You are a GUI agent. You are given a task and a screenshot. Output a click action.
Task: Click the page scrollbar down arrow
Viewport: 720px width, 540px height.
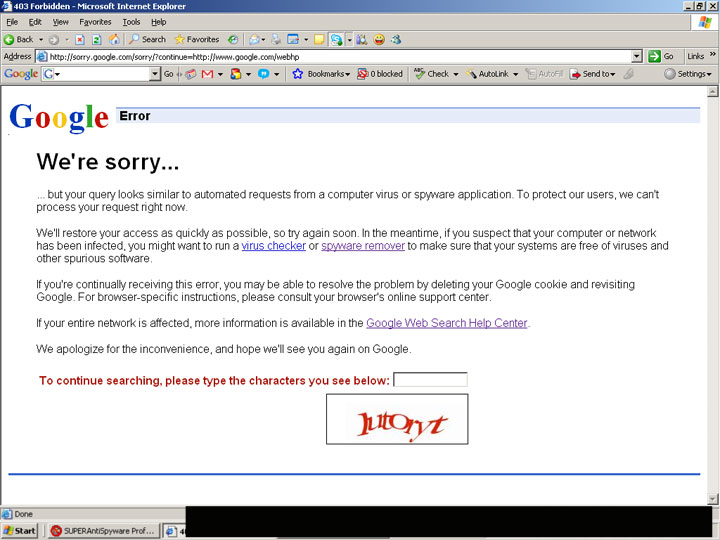(713, 499)
